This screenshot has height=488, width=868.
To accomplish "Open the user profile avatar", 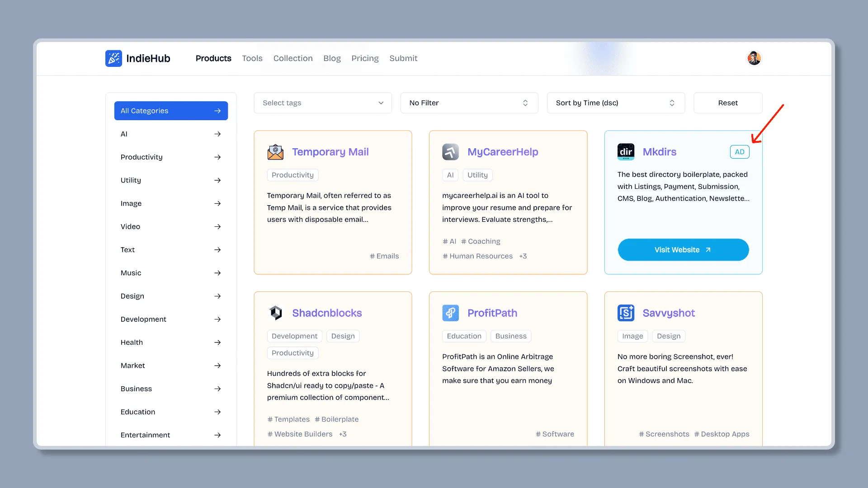I will tap(754, 58).
